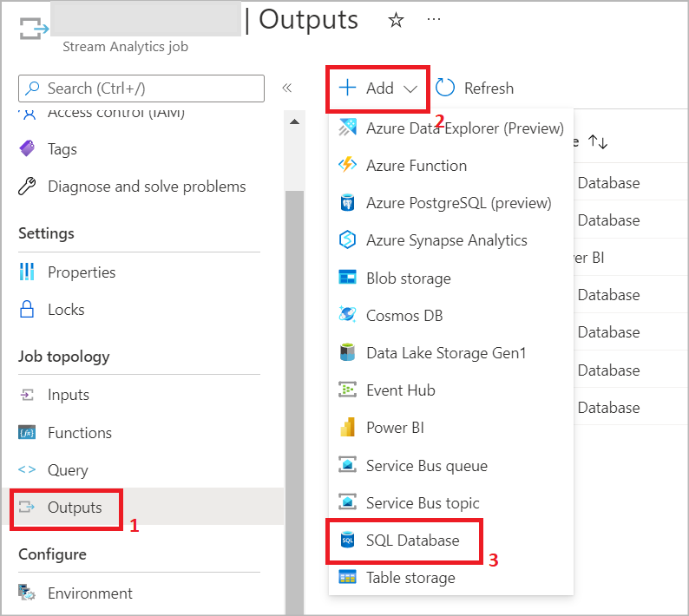Go to Diagnose and solve problems
The height and width of the screenshot is (616, 689).
(x=146, y=187)
